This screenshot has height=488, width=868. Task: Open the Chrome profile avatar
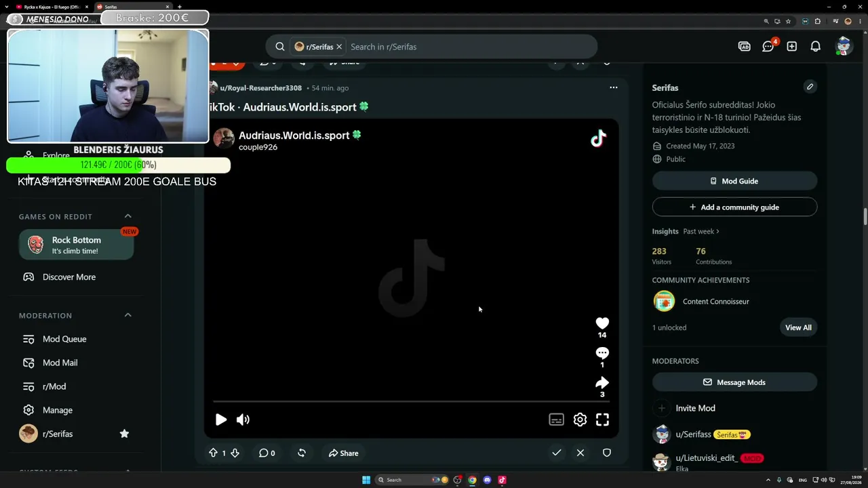(x=848, y=21)
